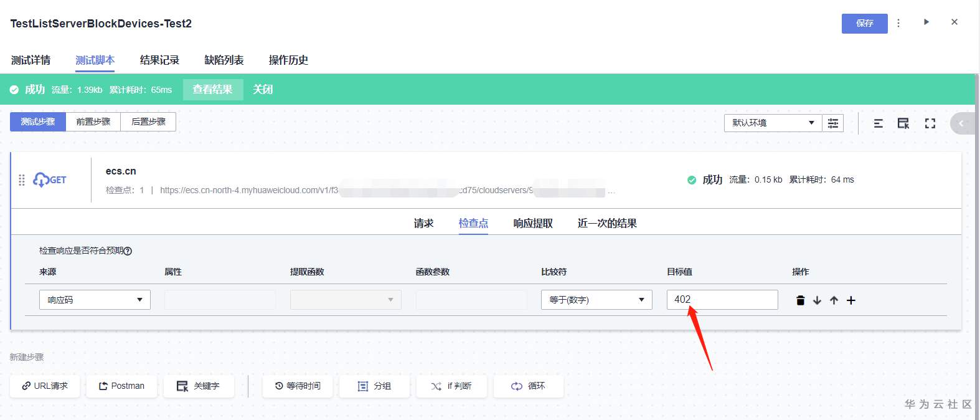Toggle fullscreen mode icon
The image size is (980, 420).
click(x=930, y=123)
